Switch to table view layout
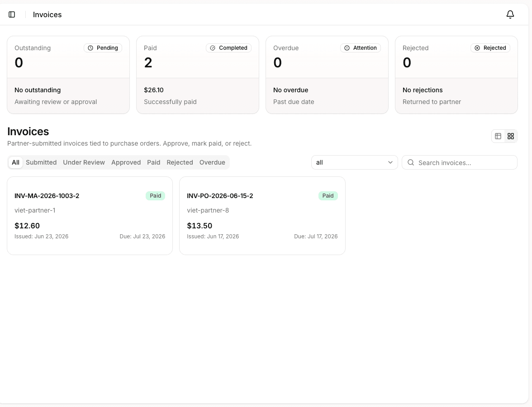This screenshot has width=532, height=407. point(498,136)
